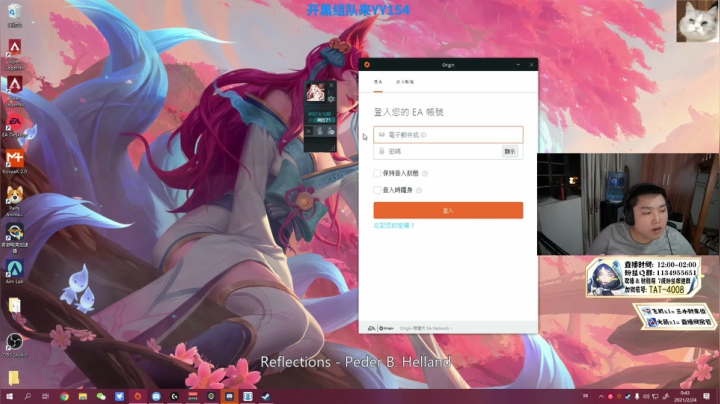The image size is (720, 404).
Task: Open the blue bird app on taskbar
Action: coord(119,396)
